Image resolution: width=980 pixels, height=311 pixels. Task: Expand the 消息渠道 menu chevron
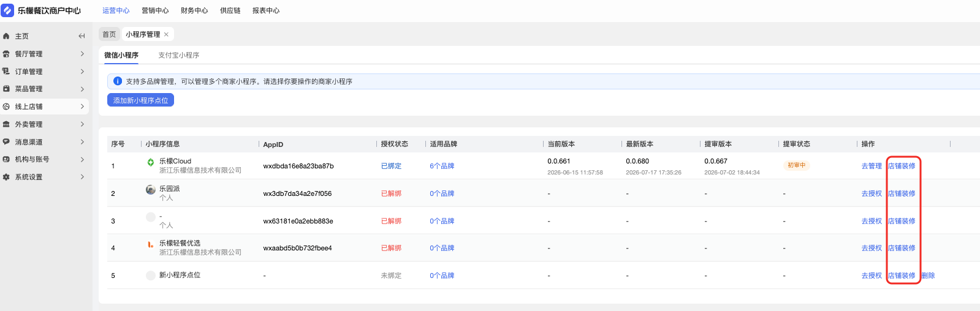tap(82, 142)
